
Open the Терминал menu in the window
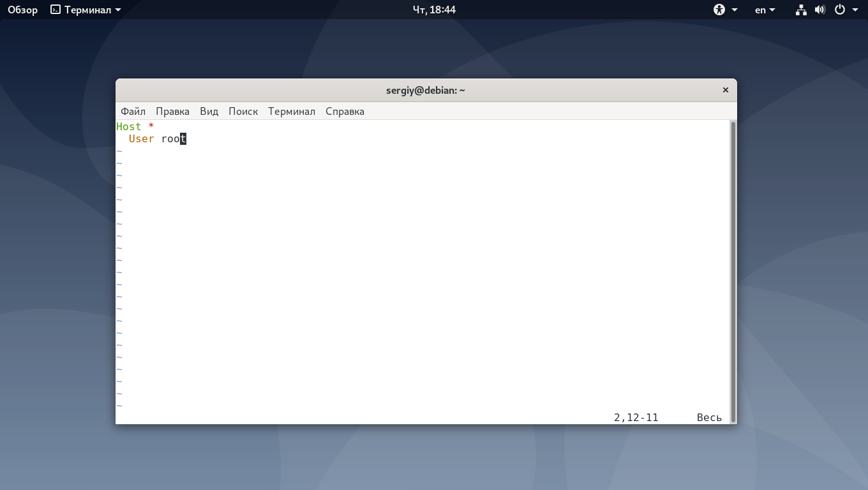[x=292, y=111]
